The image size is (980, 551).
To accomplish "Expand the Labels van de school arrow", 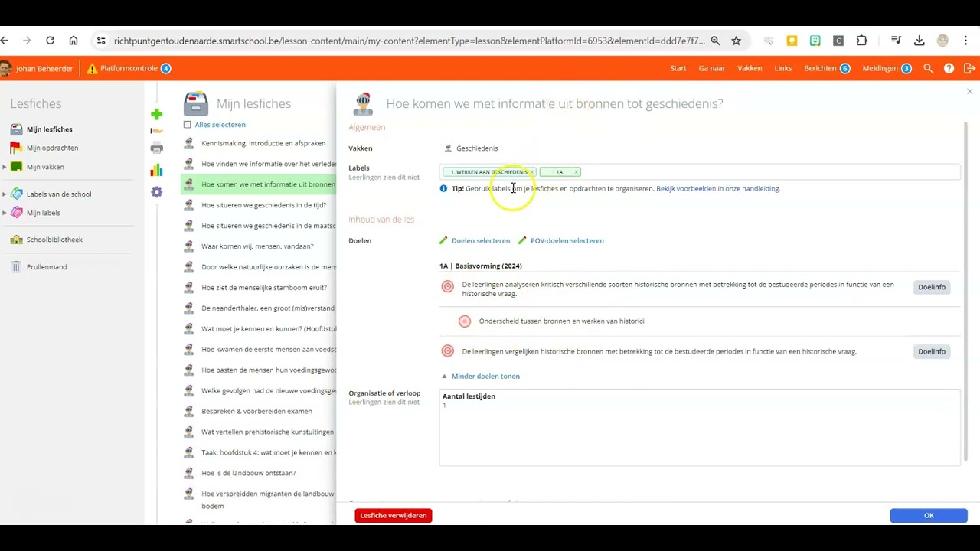I will tap(5, 194).
